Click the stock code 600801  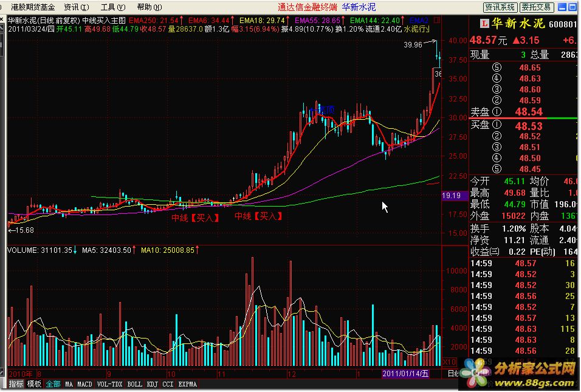pyautogui.click(x=563, y=24)
